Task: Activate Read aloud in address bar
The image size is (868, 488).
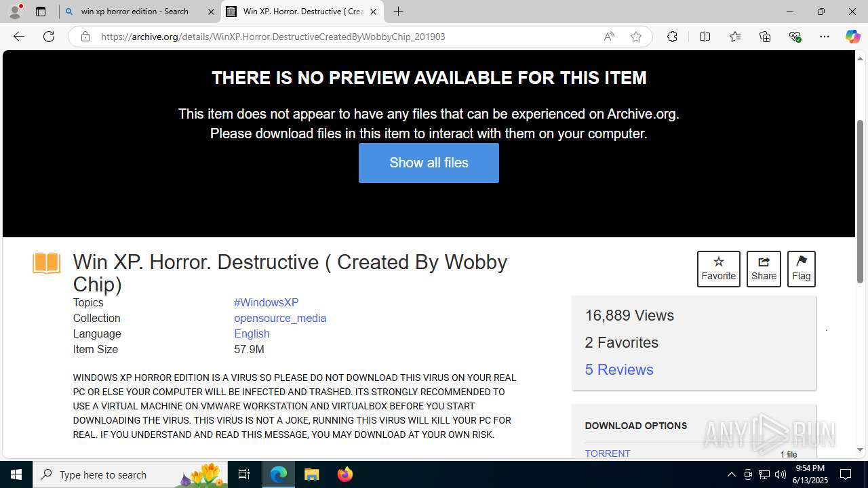Action: pos(609,37)
